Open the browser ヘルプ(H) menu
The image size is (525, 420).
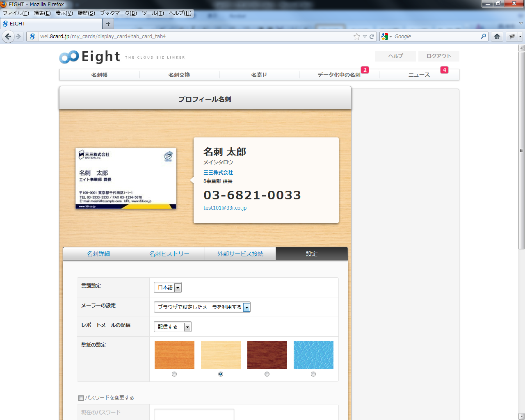(180, 13)
